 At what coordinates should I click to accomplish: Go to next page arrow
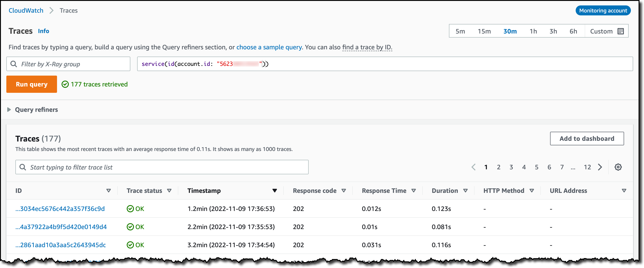(600, 167)
